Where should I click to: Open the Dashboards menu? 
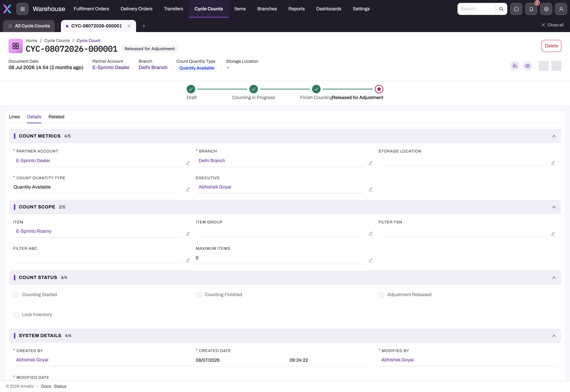coord(329,9)
